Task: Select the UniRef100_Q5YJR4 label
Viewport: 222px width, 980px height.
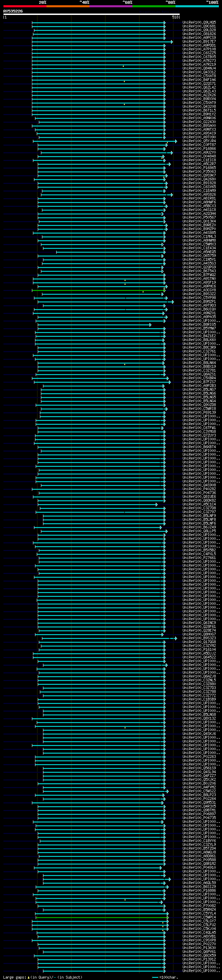Action: [x=199, y=141]
